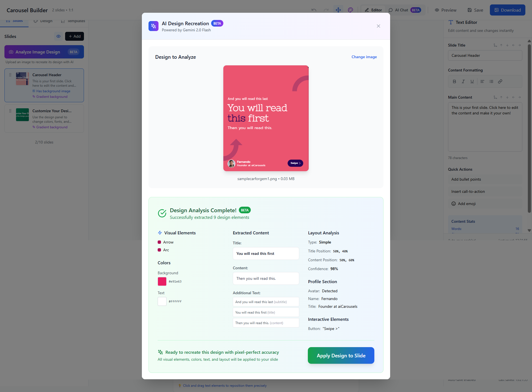Viewport: 532px width, 392px height.
Task: Click the italic formatting icon
Action: tap(463, 81)
